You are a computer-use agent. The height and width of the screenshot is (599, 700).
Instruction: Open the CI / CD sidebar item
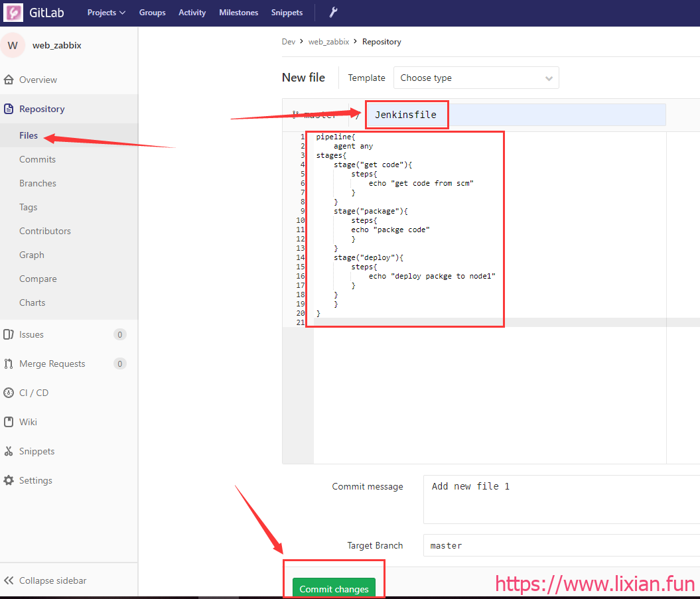coord(34,393)
